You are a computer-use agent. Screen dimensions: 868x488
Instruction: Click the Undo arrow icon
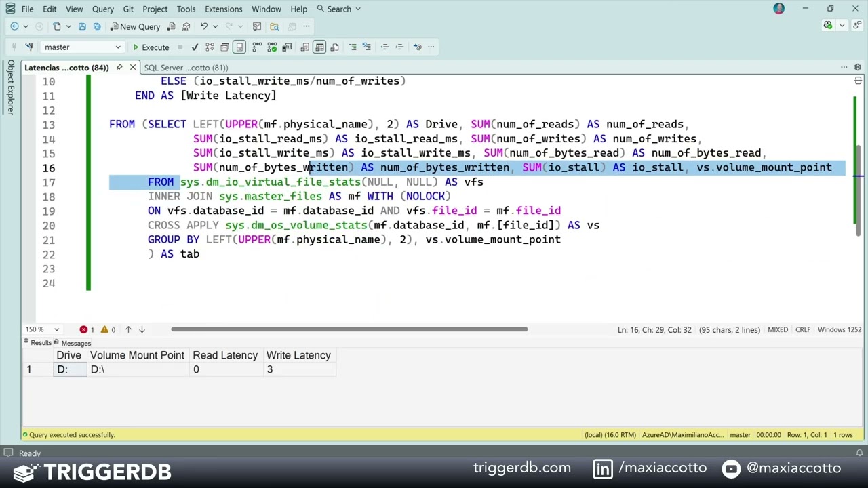coord(203,26)
